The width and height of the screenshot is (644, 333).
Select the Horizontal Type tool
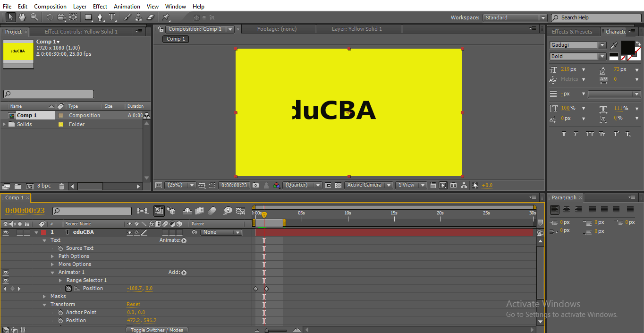click(x=112, y=17)
